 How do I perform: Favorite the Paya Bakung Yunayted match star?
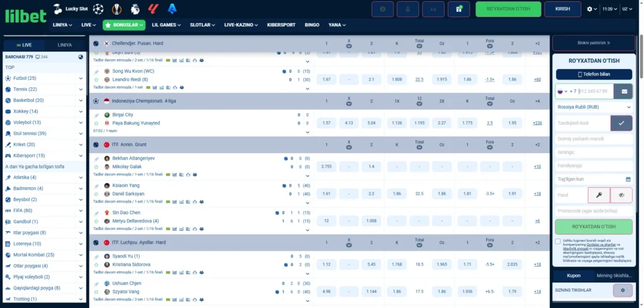(96, 123)
